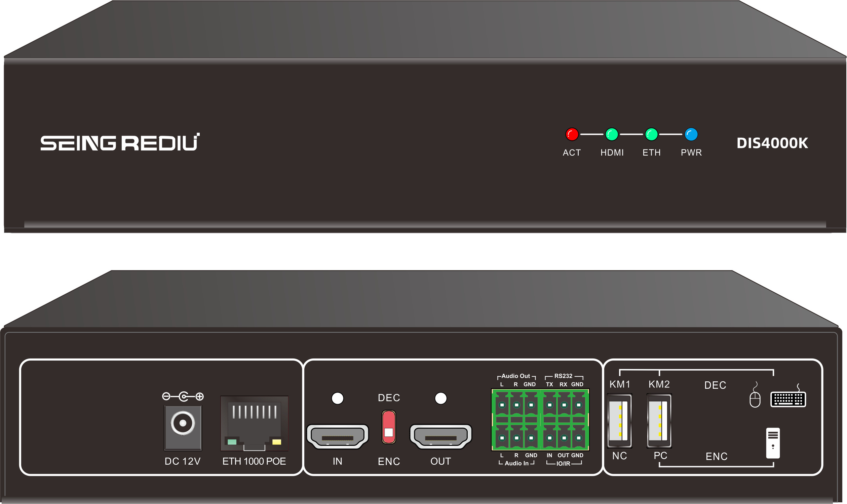Click the ETH 1000 POE label
Image resolution: width=847 pixels, height=504 pixels.
(x=254, y=461)
